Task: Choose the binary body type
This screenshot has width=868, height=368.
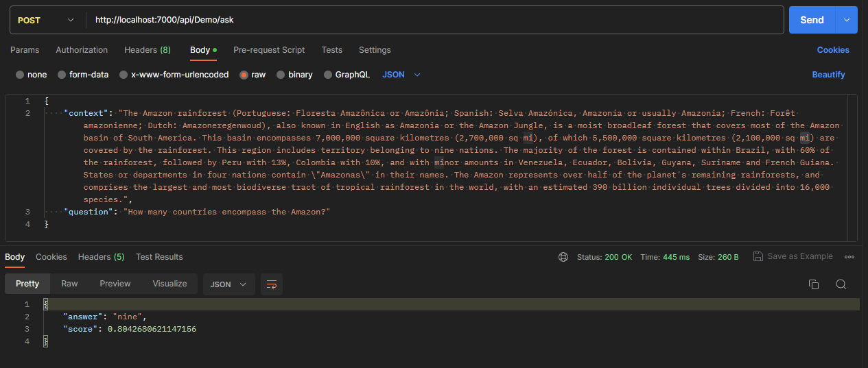Action: tap(294, 75)
